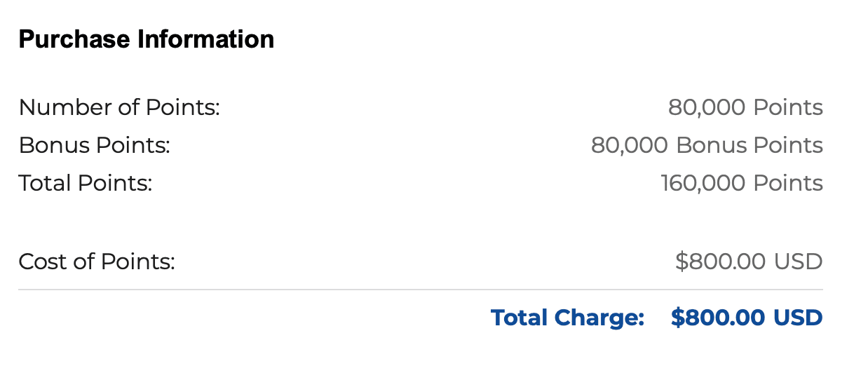Viewport: 868px width, 366px height.
Task: Click the "Cost of Points:" label
Action: [x=97, y=262]
